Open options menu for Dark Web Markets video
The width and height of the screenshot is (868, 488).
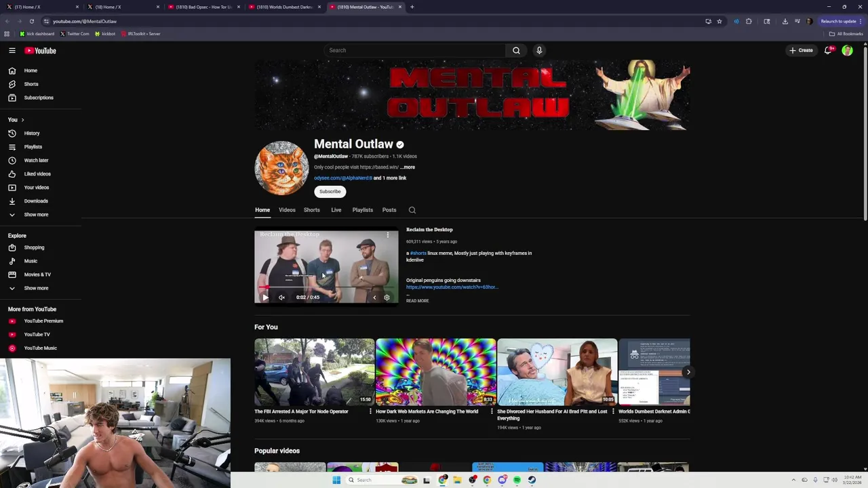(492, 412)
